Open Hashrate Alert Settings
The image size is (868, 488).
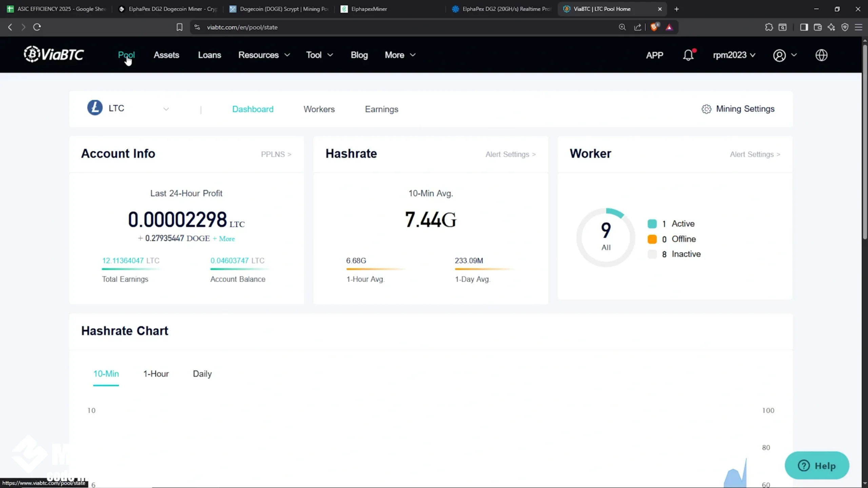pos(510,154)
